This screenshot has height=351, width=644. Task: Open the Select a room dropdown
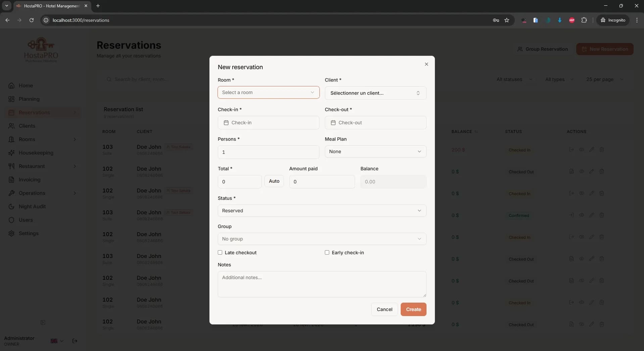point(268,92)
